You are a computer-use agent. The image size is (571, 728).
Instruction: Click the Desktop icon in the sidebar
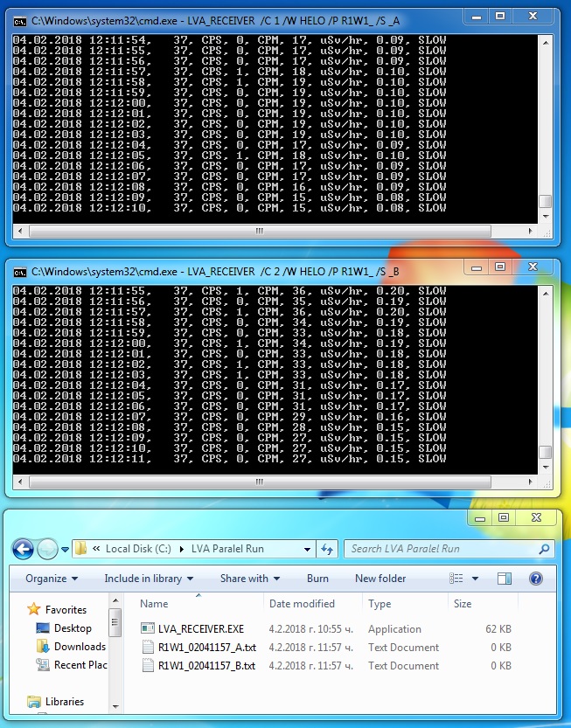point(43,628)
